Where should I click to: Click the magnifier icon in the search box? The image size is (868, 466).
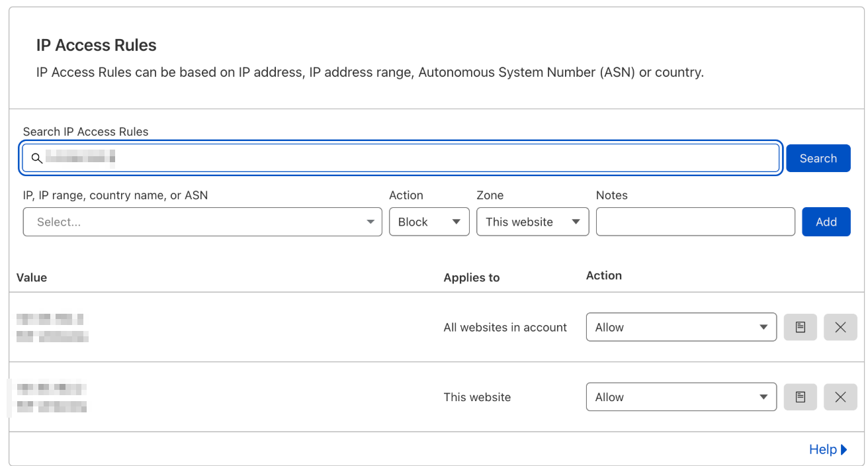[x=37, y=158]
